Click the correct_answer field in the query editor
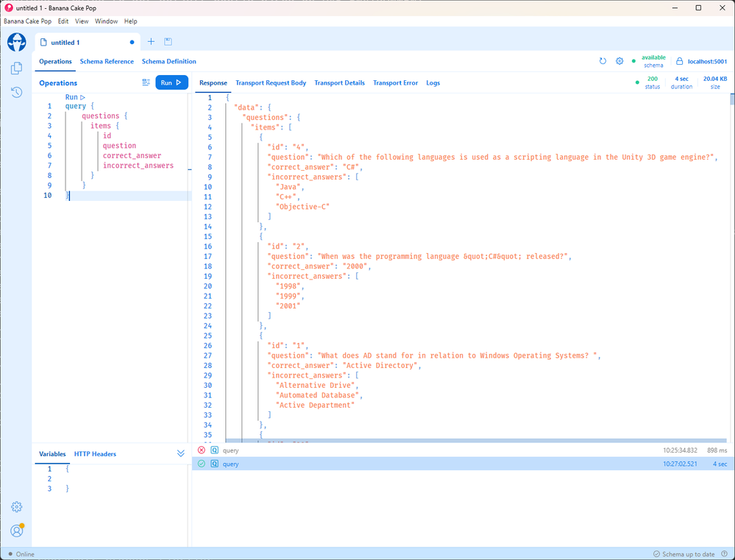735x560 pixels. (x=132, y=156)
